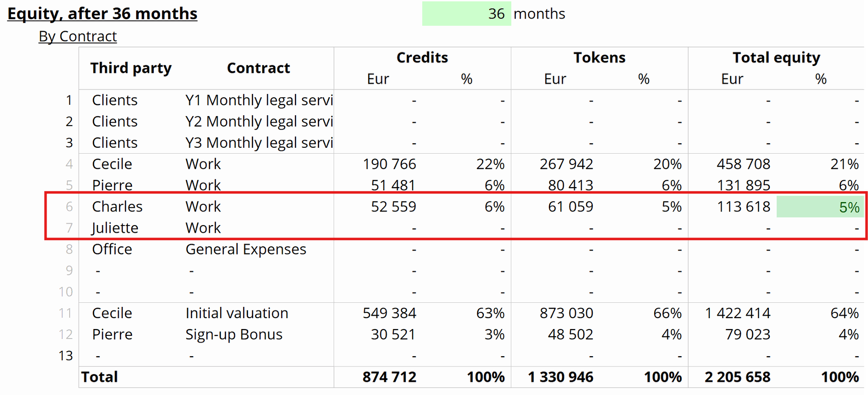Click the highlighted 5% total equity cell

820,207
